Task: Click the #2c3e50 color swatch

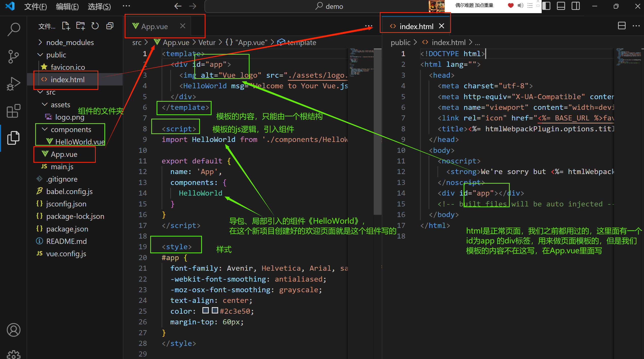Action: (x=215, y=310)
